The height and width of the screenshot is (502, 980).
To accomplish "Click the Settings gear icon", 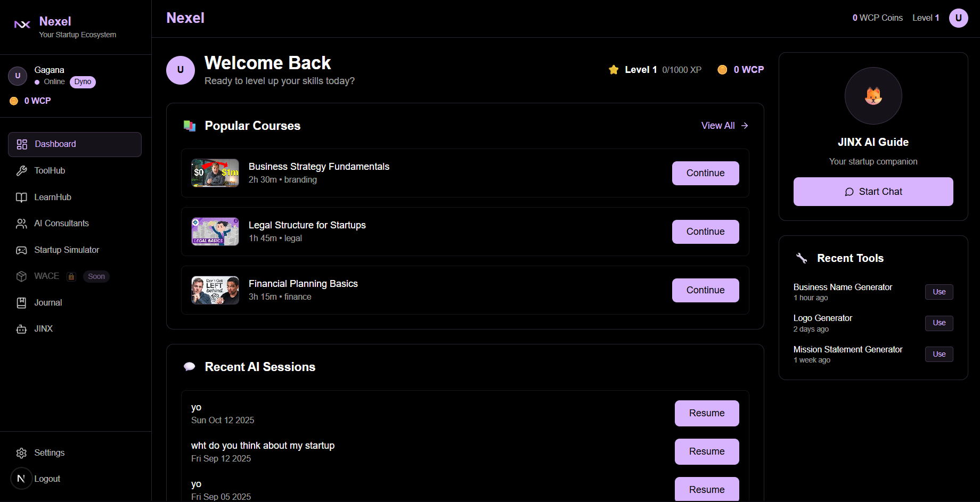I will pyautogui.click(x=21, y=452).
